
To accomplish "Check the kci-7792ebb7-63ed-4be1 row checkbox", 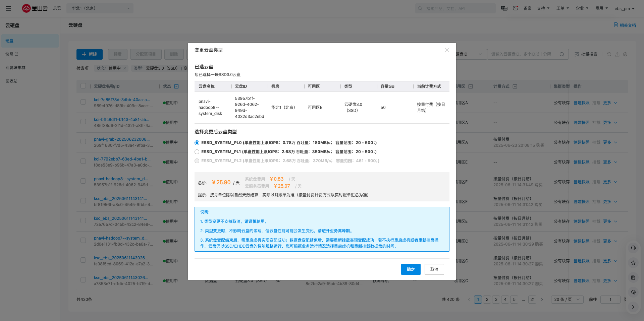I will (83, 161).
